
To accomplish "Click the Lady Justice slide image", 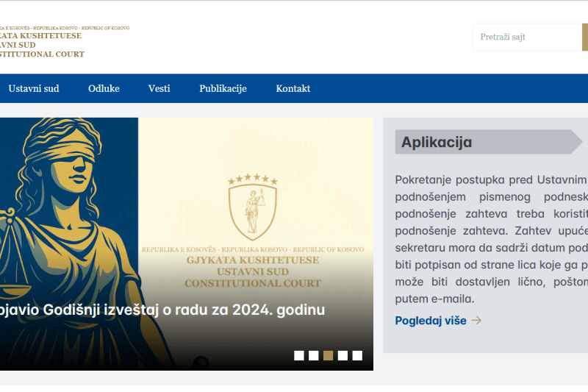I will coord(69,244).
